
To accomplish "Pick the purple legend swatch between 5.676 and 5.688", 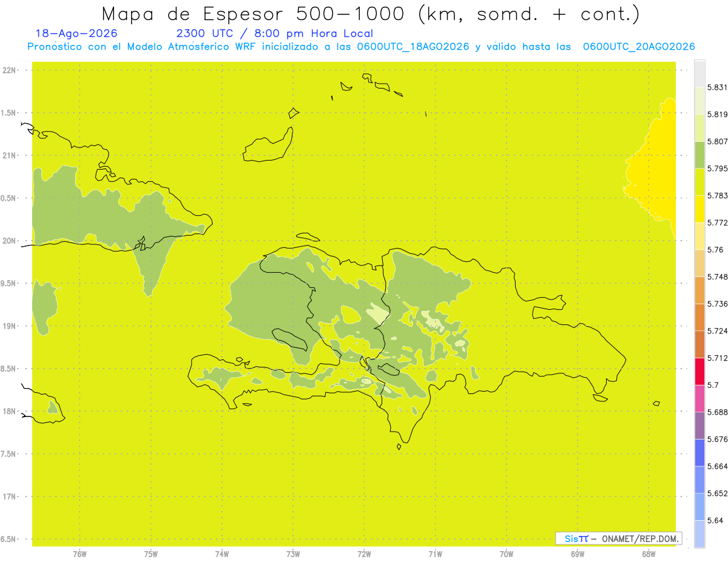I will [x=699, y=426].
